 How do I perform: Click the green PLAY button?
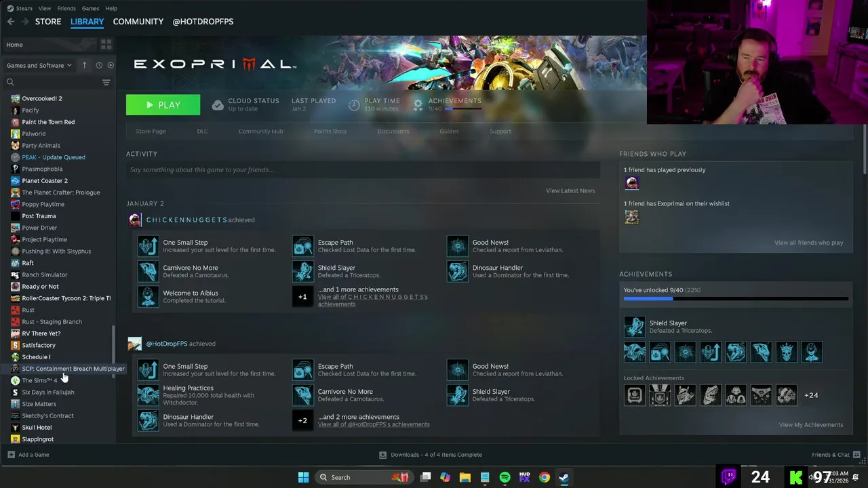point(163,105)
